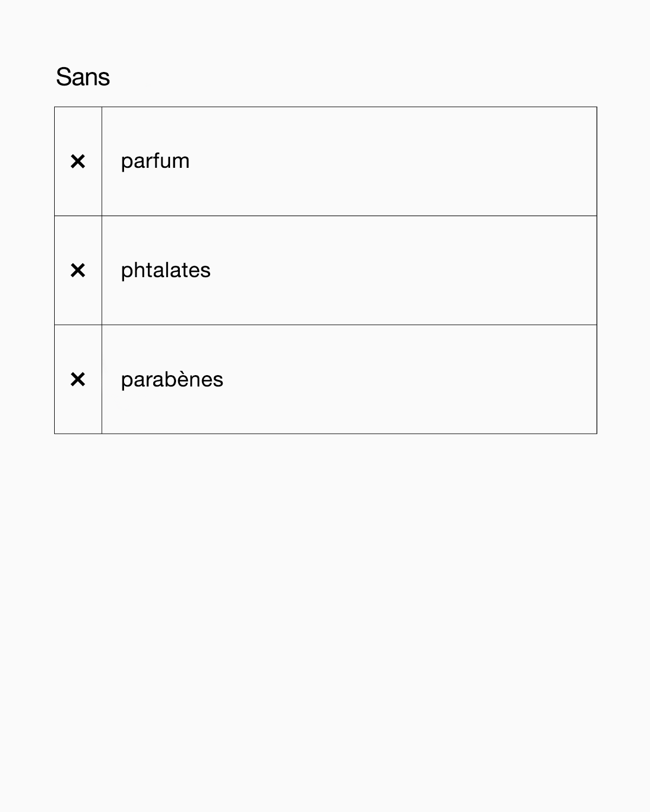Click the table's right border edge
The height and width of the screenshot is (812, 650).
597,270
